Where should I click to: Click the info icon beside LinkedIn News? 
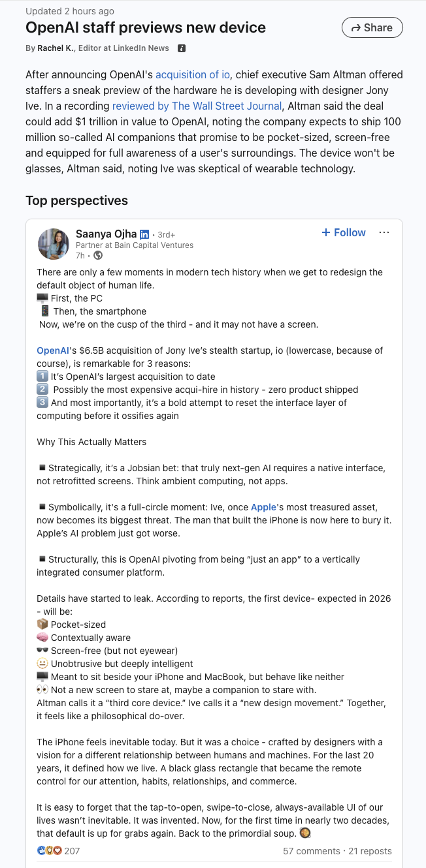[182, 48]
